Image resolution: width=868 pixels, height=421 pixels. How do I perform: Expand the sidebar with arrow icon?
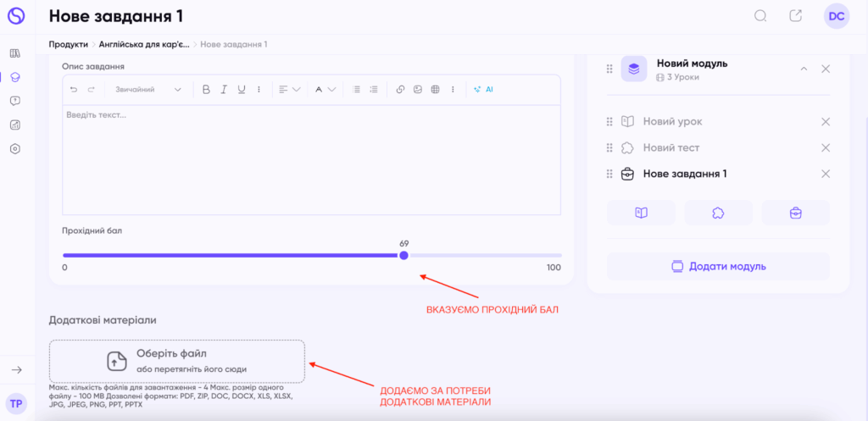17,370
